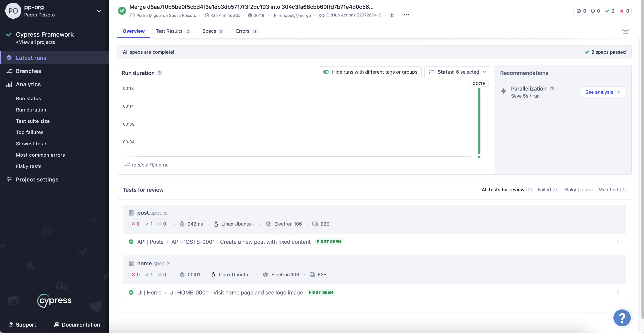Click the green run duration bar
Screen dimensions: 644x333
coord(479,121)
